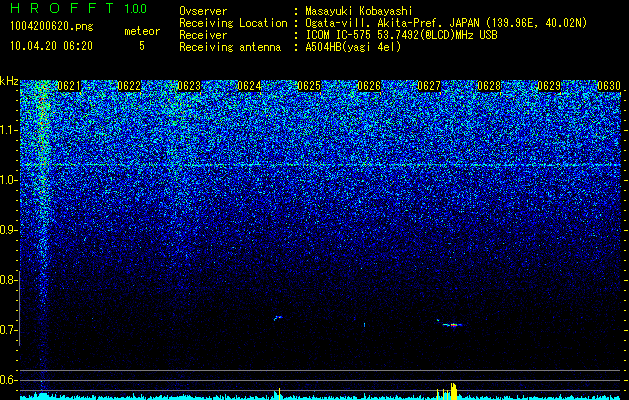Click the faint echo dot below 0626
This screenshot has height=400, width=629.
[364, 325]
